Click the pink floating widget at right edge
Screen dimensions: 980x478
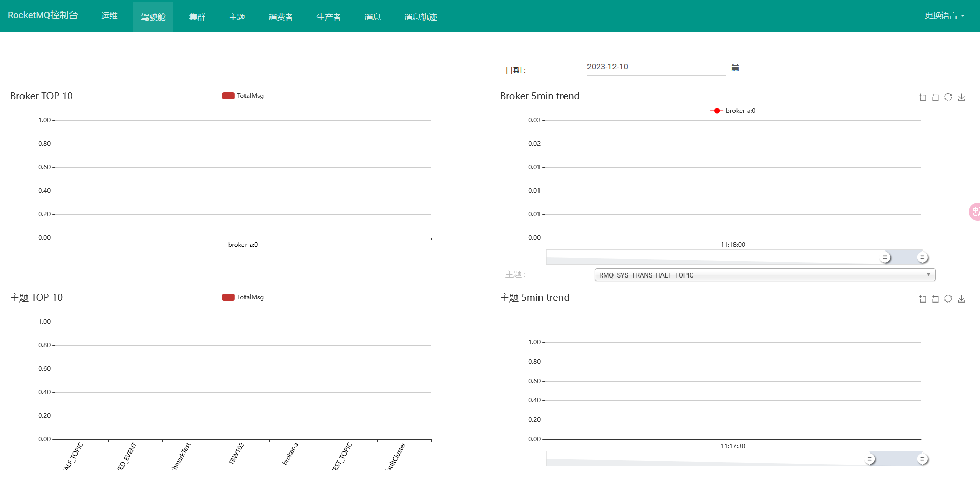[x=974, y=212]
